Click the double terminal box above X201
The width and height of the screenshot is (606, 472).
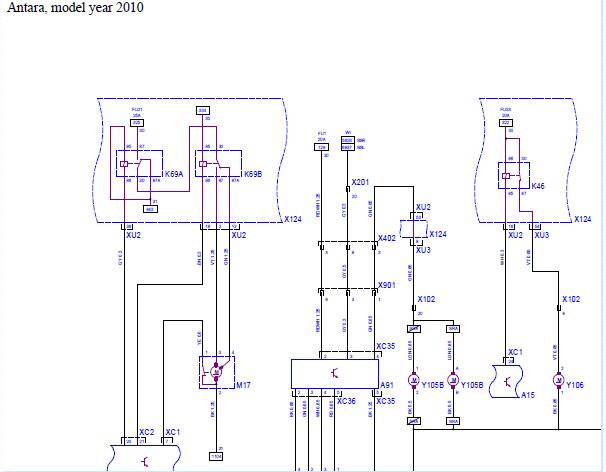[348, 144]
